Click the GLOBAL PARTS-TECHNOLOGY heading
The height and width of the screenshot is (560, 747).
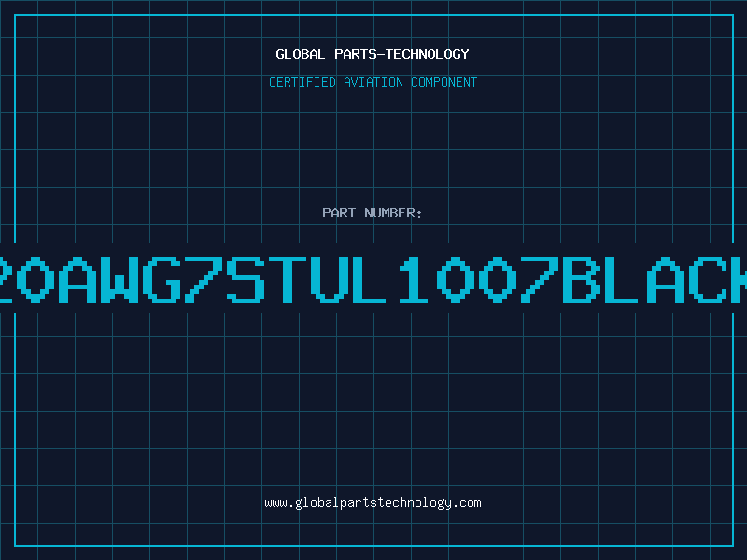[x=373, y=54]
